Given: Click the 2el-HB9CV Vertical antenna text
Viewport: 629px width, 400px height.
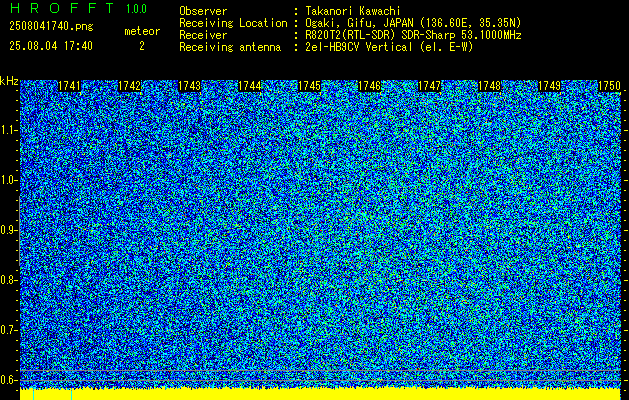Looking at the screenshot, I should [x=389, y=47].
